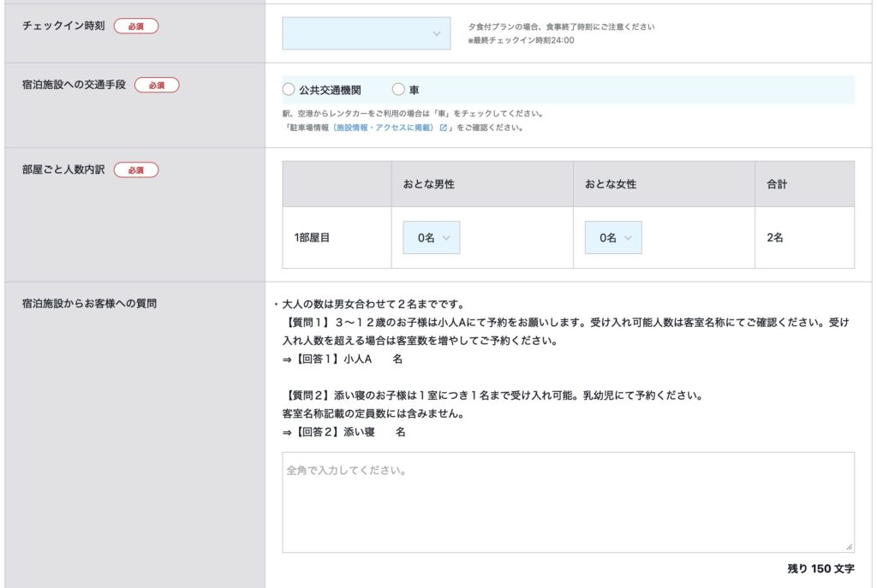Click the 必須 badge beside 部屋ごと人数内訳

[136, 170]
